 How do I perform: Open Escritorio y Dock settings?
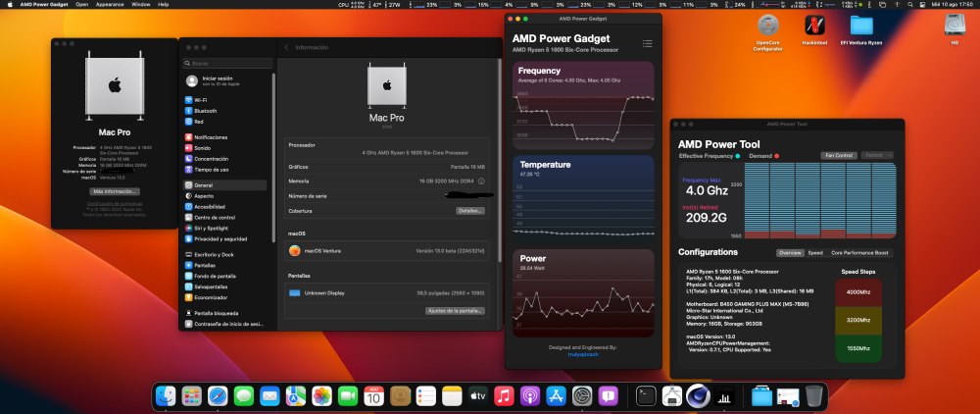[x=225, y=254]
